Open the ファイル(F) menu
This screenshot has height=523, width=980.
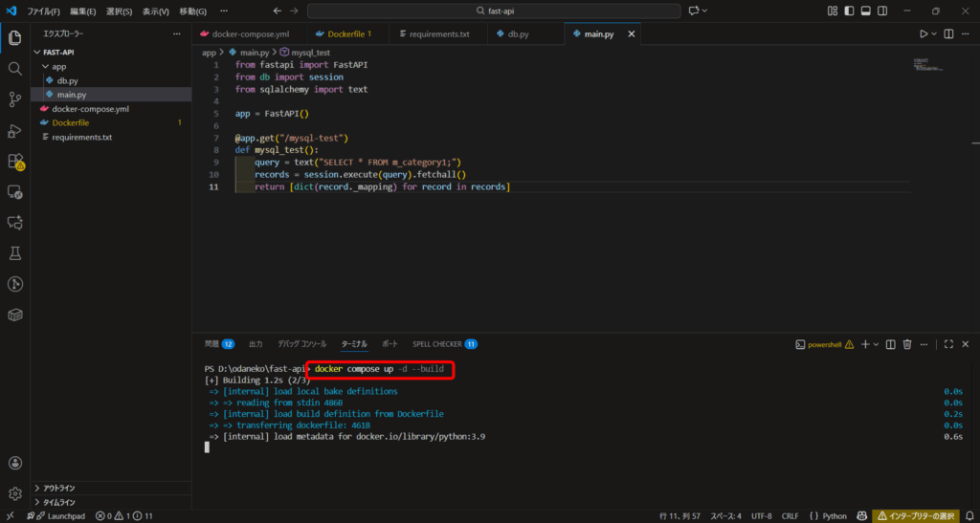click(42, 11)
